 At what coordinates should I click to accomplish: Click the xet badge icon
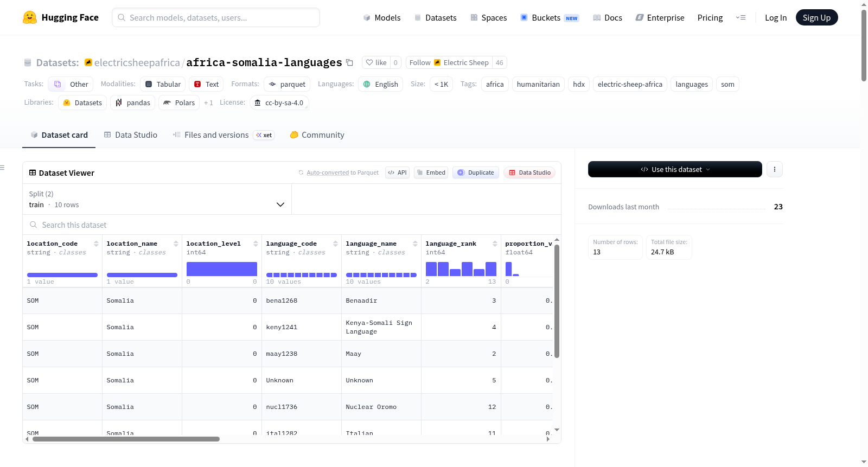[x=264, y=135]
